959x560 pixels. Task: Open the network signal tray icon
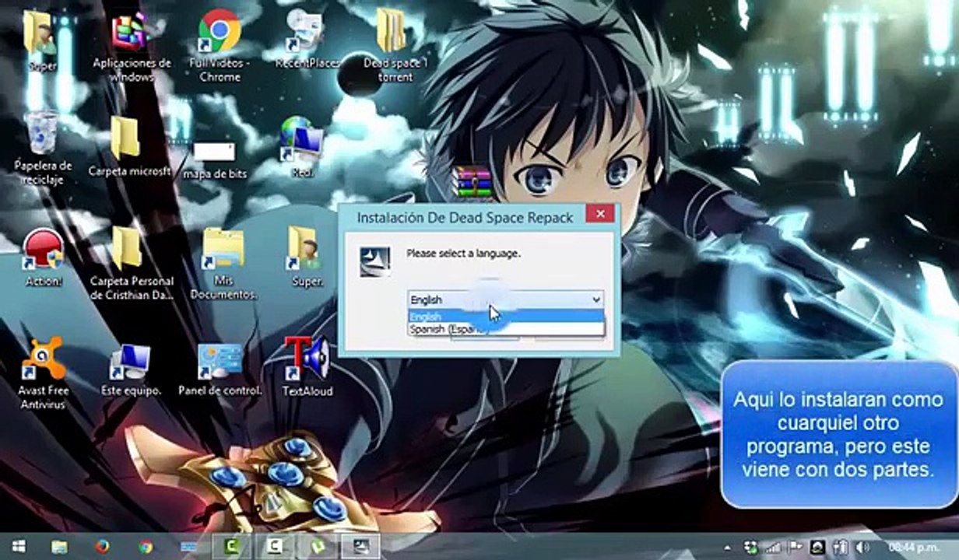point(774,548)
